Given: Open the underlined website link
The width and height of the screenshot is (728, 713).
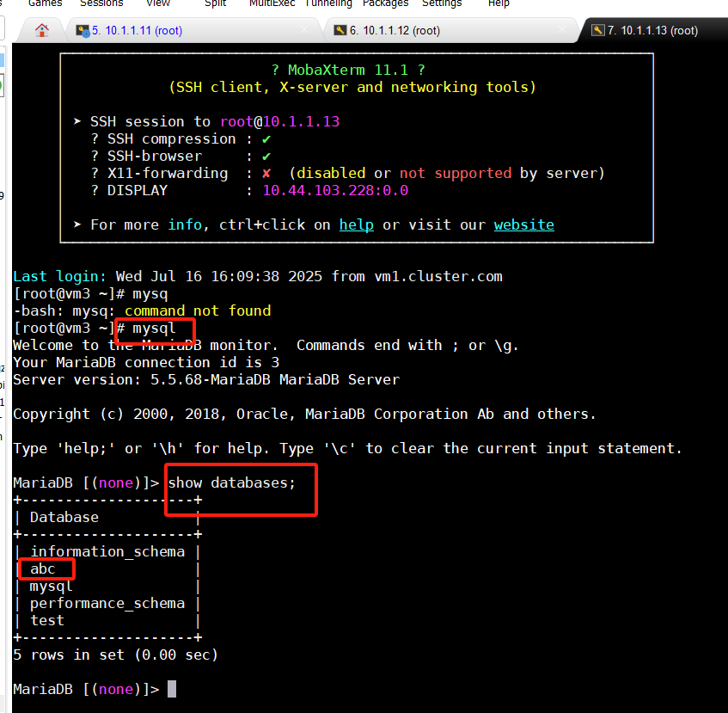Looking at the screenshot, I should 523,224.
